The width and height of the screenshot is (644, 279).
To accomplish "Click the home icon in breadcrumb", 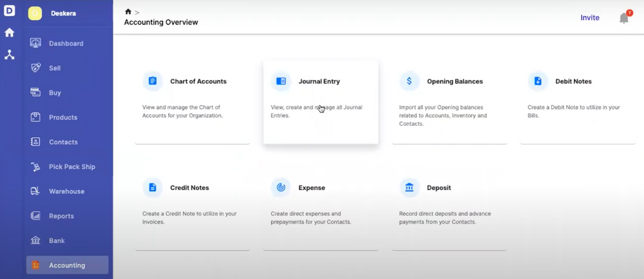I will coord(128,12).
